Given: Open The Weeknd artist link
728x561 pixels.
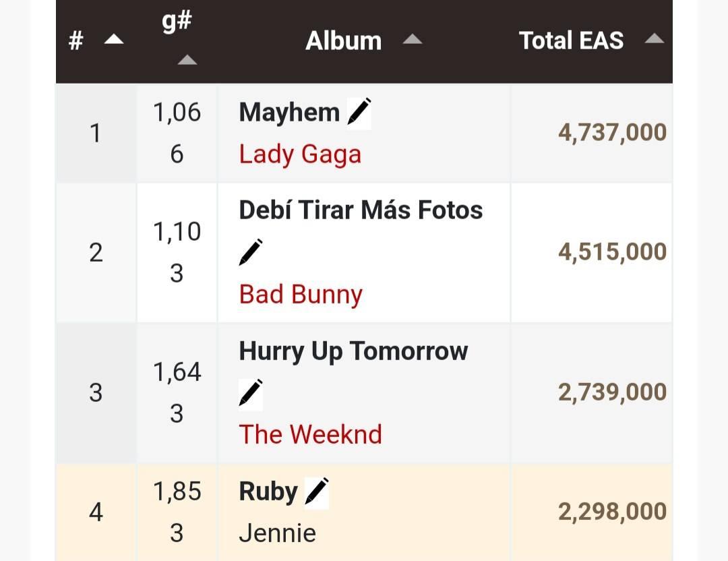Looking at the screenshot, I should [310, 435].
